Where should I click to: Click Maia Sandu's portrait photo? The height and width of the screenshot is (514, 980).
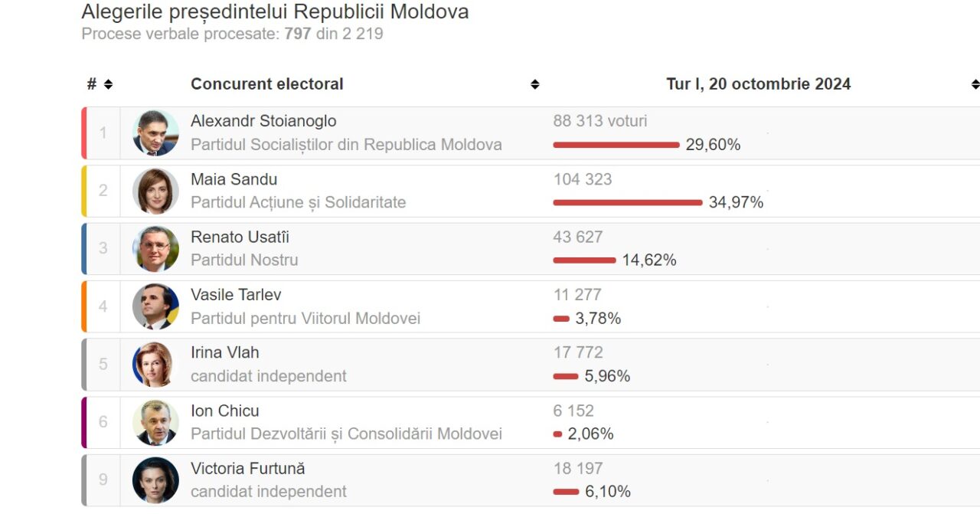(155, 191)
